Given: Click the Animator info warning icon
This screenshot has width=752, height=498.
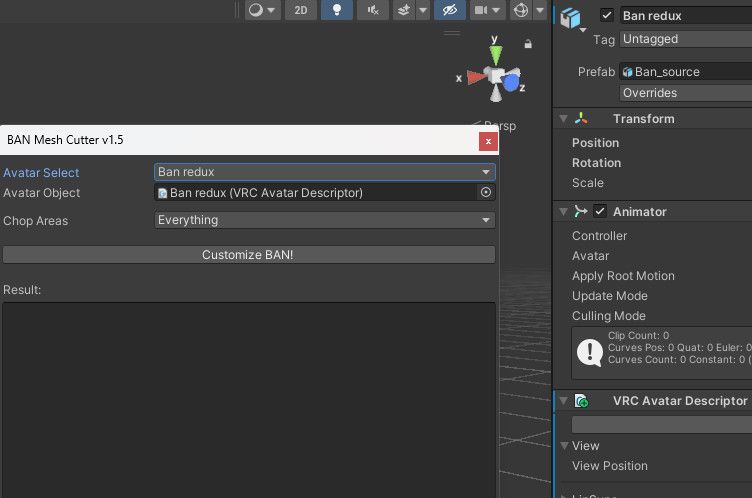Looking at the screenshot, I should click(x=589, y=353).
